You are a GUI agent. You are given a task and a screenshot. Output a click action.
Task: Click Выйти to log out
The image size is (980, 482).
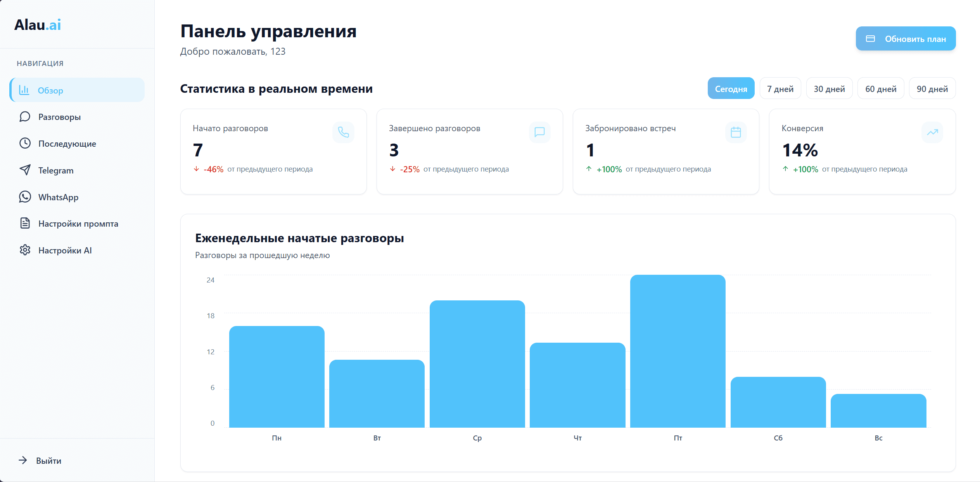(x=48, y=461)
